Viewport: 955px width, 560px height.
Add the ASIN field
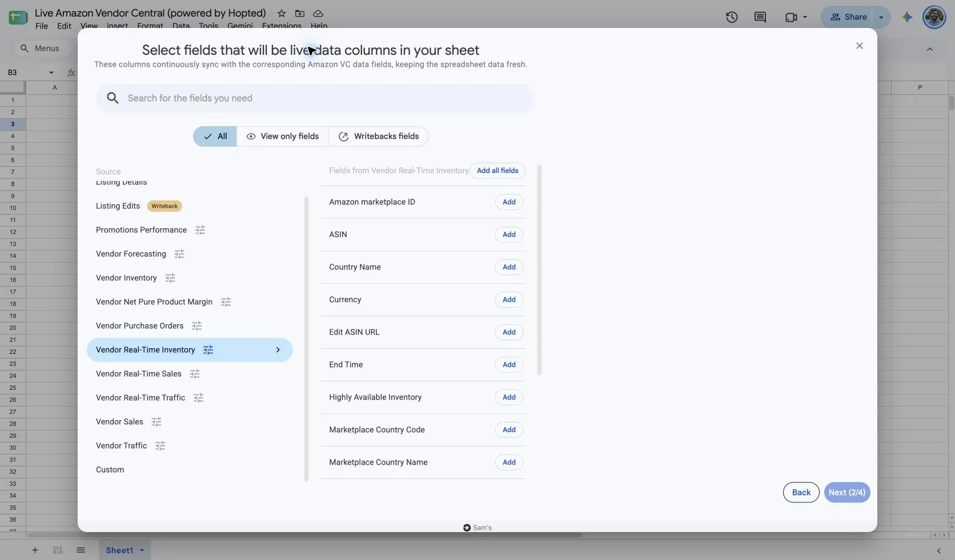(509, 235)
